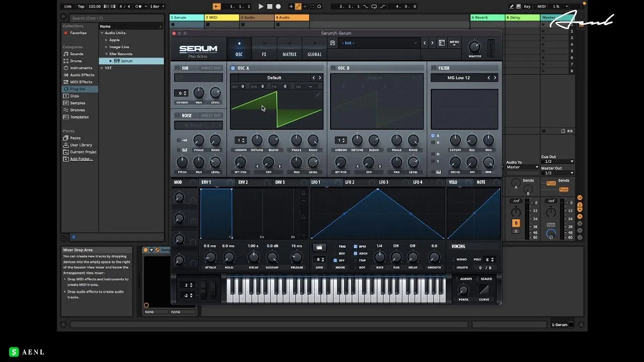
Task: Go to next Serum preset arrow
Action: point(432,43)
